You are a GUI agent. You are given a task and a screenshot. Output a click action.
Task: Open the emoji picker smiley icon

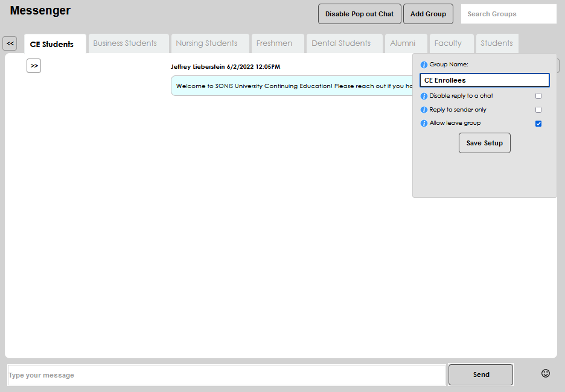[x=546, y=373]
